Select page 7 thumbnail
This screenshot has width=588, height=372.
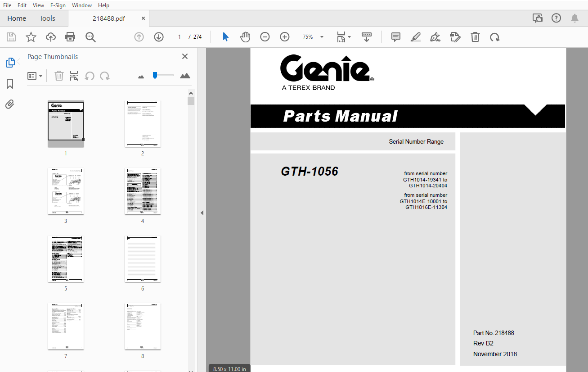click(x=66, y=327)
